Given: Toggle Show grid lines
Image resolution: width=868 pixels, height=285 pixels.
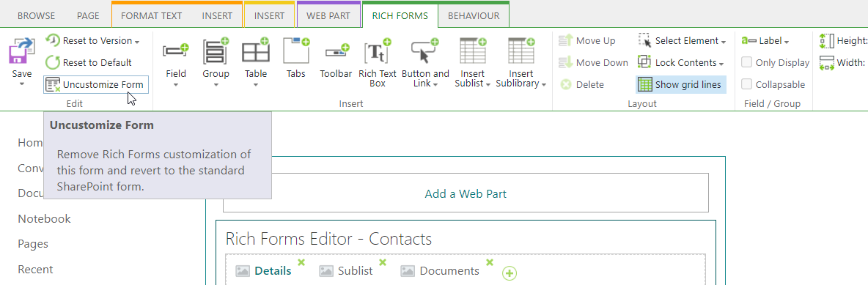Looking at the screenshot, I should pos(680,85).
